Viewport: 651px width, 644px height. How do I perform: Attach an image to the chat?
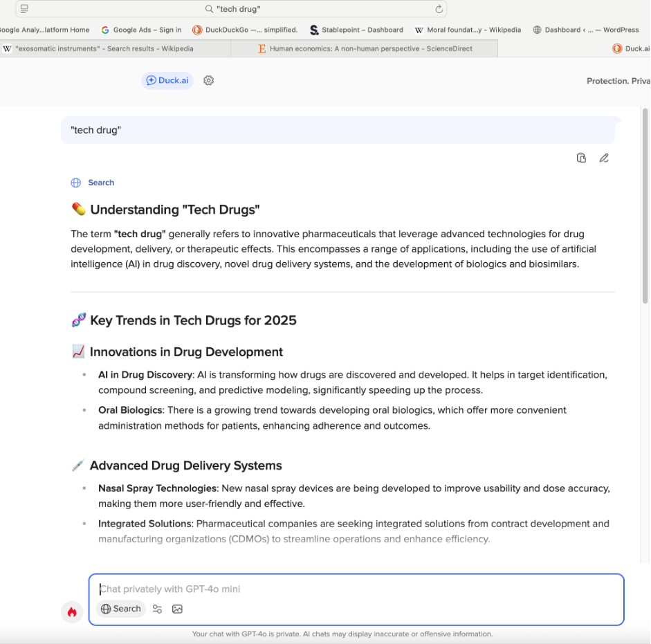177,609
